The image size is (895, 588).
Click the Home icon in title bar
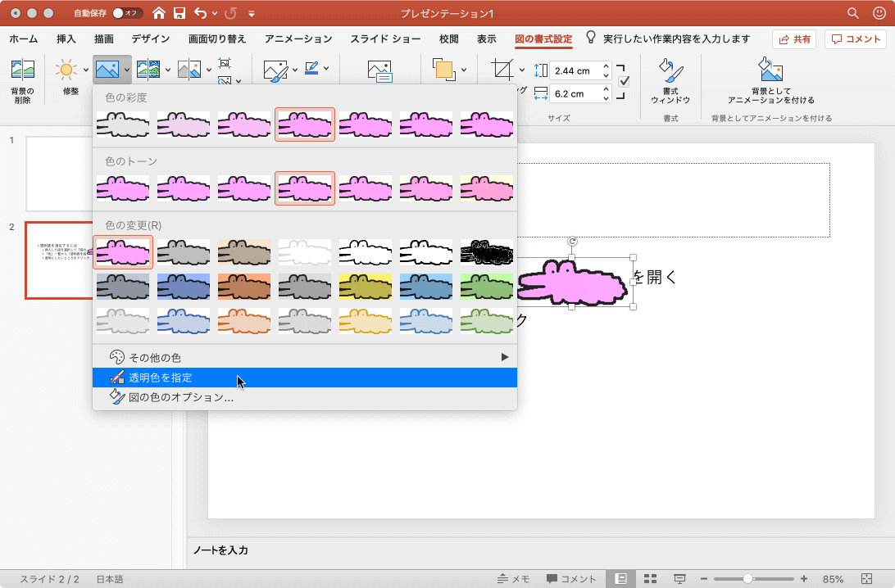pos(158,13)
